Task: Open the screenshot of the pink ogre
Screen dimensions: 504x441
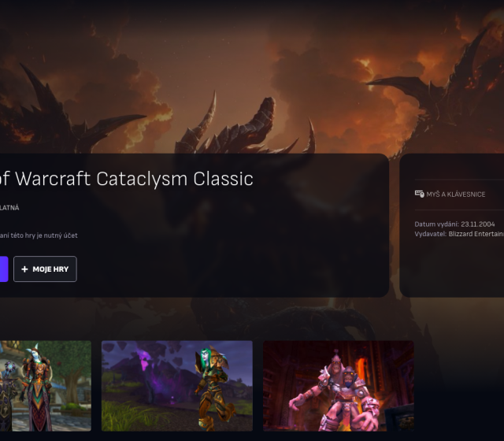Action: 339,386
